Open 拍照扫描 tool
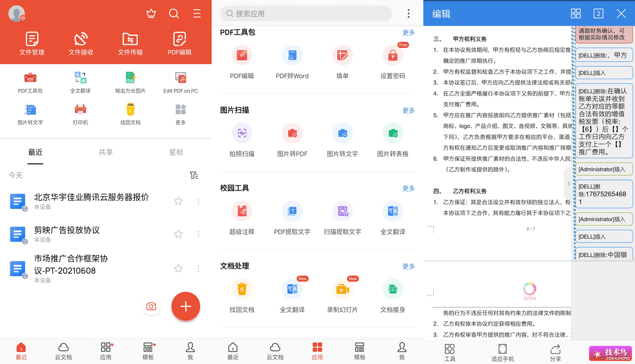The width and height of the screenshot is (635, 364). pyautogui.click(x=242, y=140)
